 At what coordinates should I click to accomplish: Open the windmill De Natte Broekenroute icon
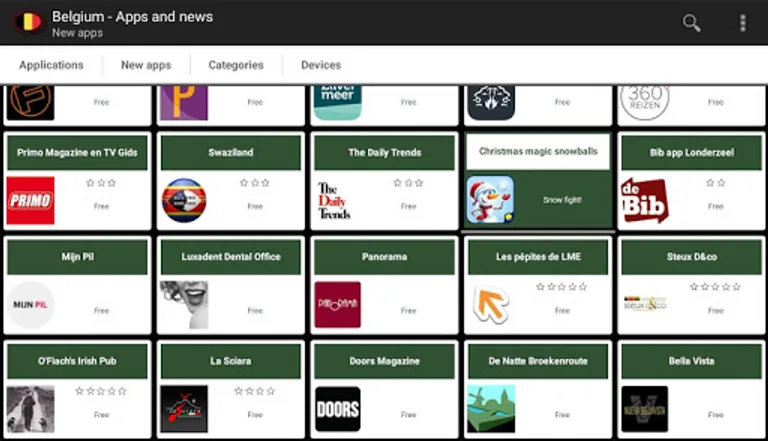[x=491, y=409]
